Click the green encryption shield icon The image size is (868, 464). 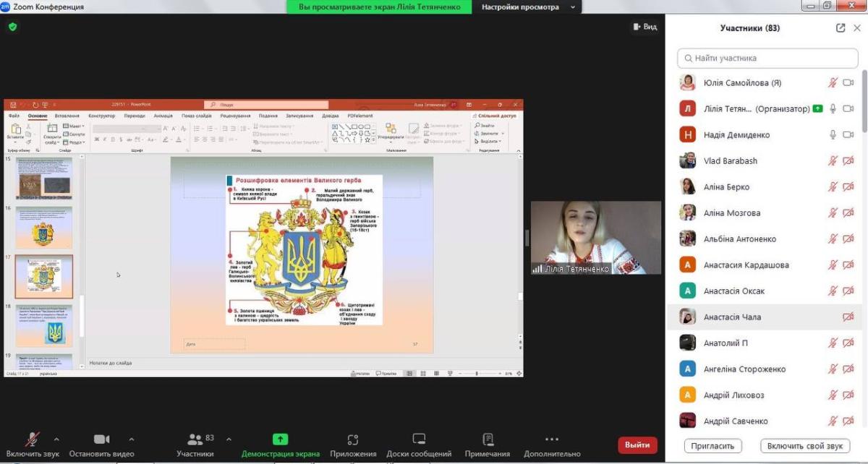click(12, 27)
